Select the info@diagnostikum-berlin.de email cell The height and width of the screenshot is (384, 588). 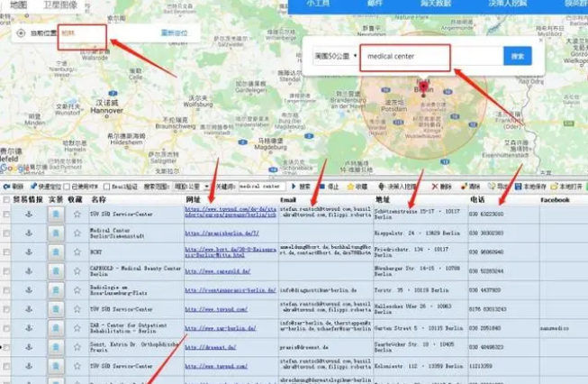click(326, 290)
